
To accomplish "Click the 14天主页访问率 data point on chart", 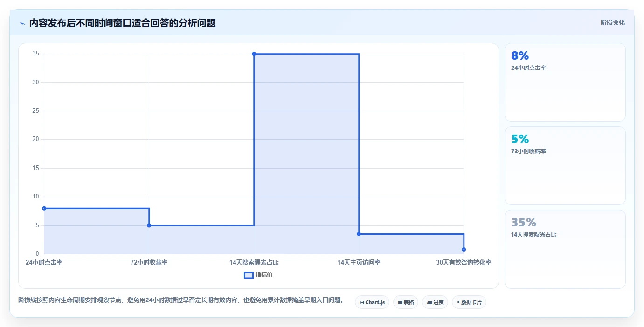I will [x=359, y=234].
